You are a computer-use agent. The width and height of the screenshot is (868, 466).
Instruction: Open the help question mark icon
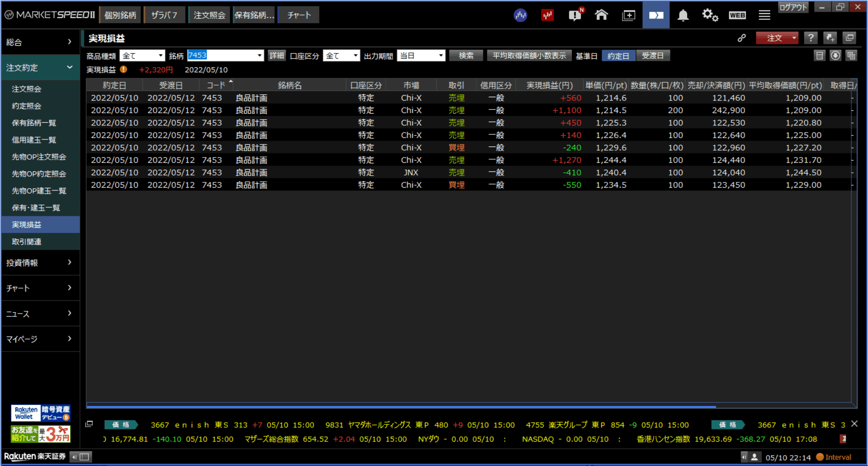coord(811,38)
